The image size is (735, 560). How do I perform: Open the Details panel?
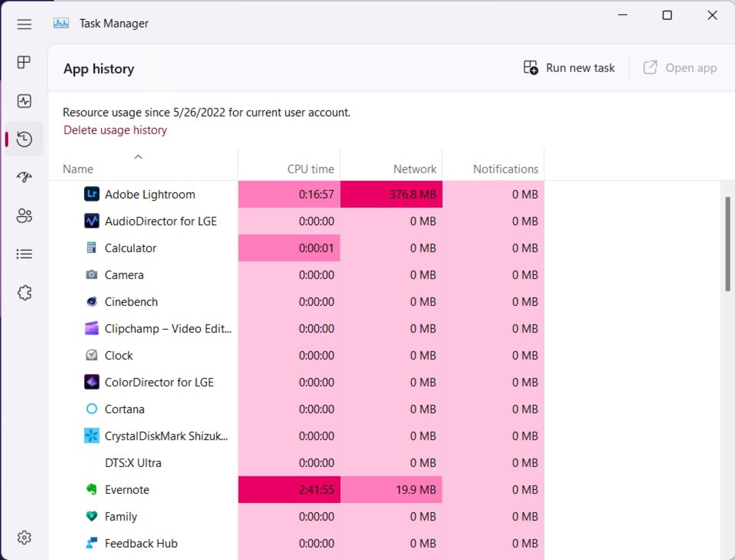(24, 254)
